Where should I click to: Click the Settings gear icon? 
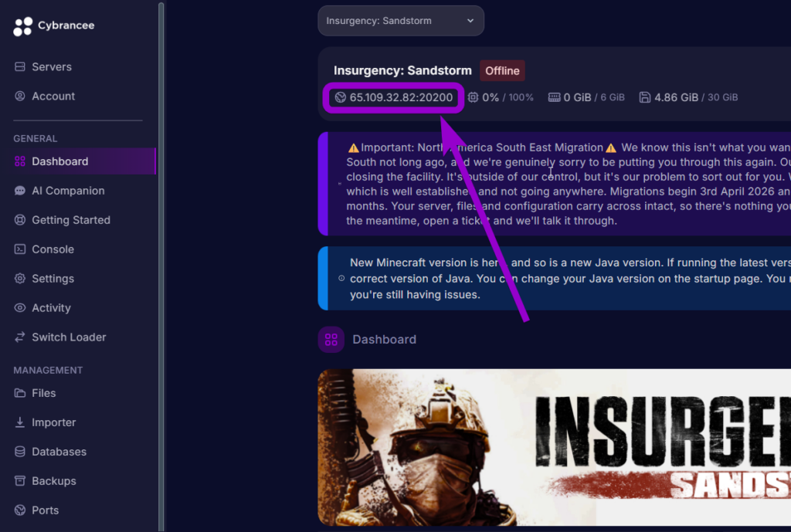(x=19, y=279)
